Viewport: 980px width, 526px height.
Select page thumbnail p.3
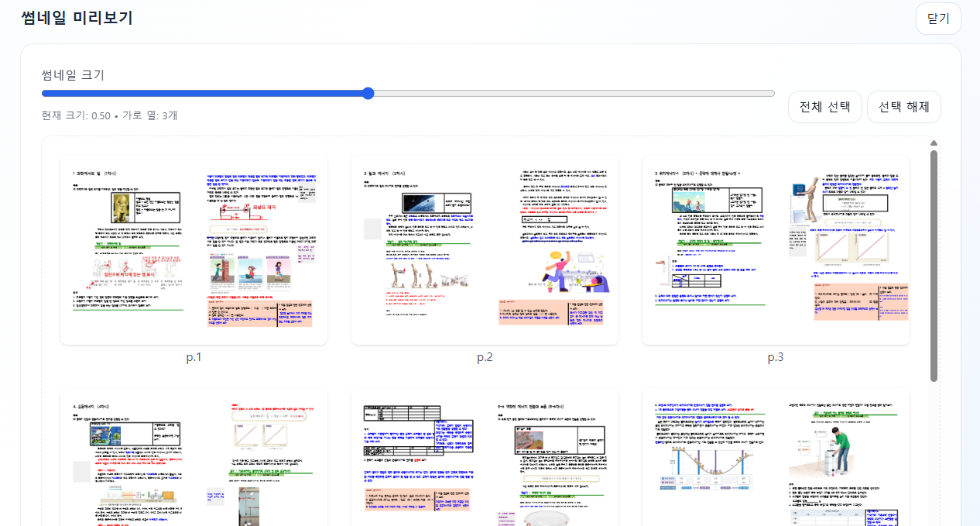click(x=776, y=249)
